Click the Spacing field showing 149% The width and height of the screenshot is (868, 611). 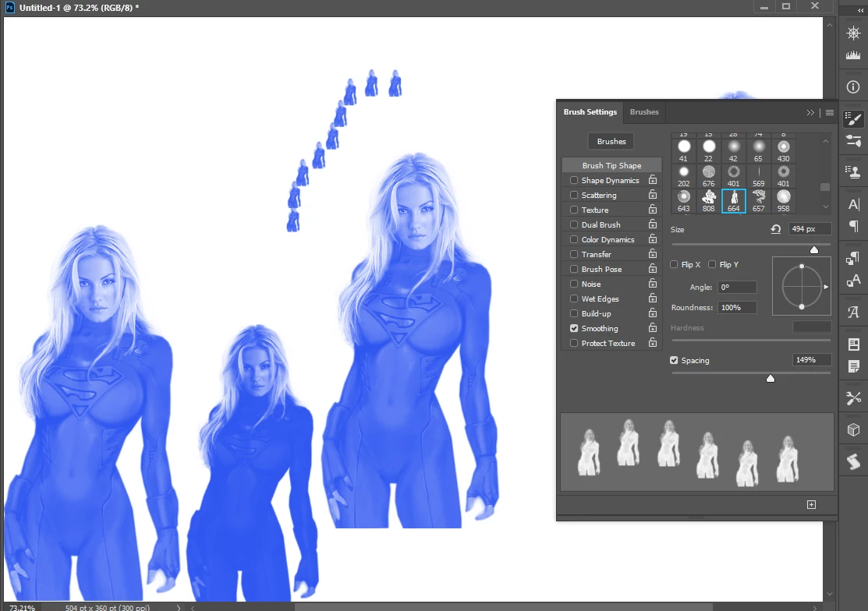(x=811, y=360)
